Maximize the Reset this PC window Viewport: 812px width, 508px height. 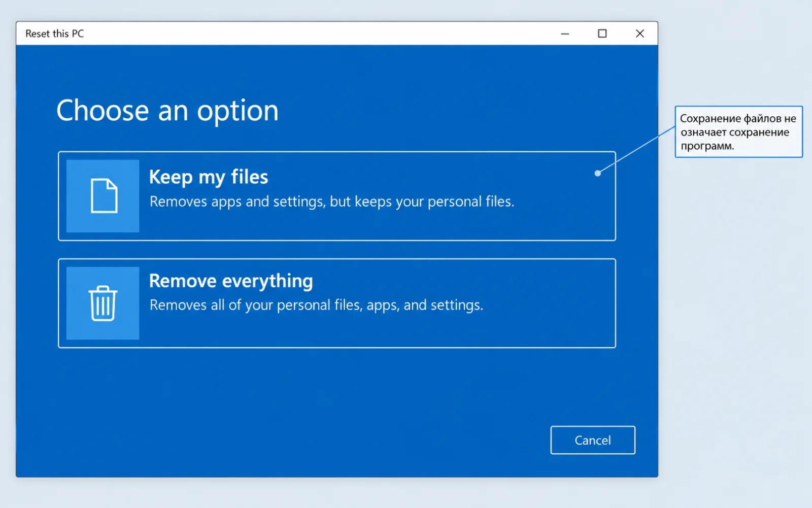coord(602,33)
